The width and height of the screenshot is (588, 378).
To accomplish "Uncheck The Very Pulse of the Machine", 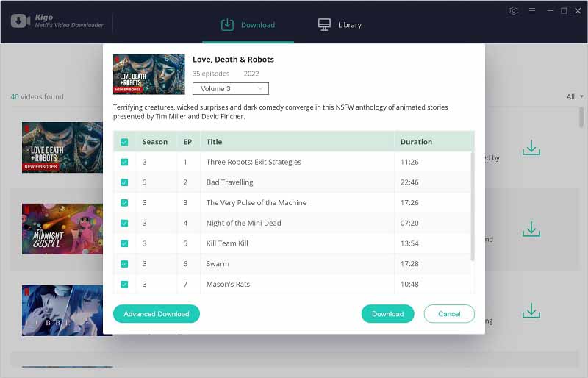I will click(x=124, y=203).
